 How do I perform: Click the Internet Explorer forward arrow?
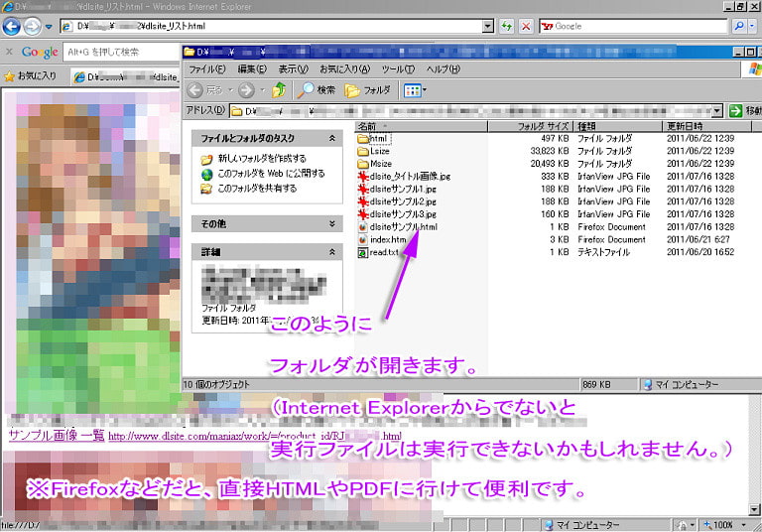pos(32,26)
